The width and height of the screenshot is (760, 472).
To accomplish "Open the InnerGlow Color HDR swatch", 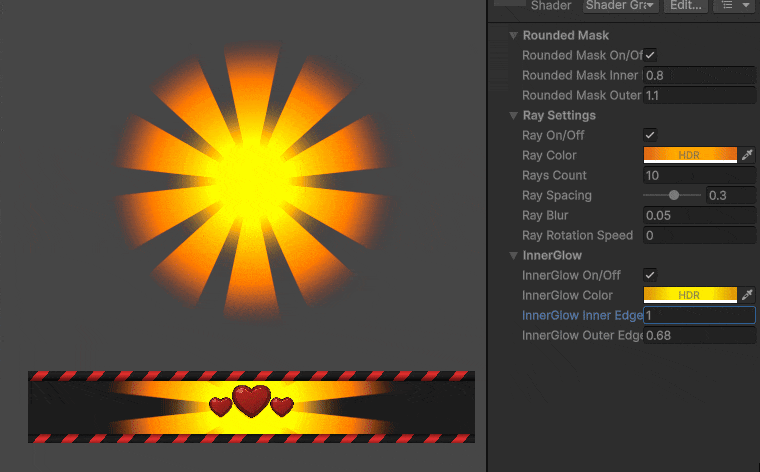I will click(x=689, y=295).
